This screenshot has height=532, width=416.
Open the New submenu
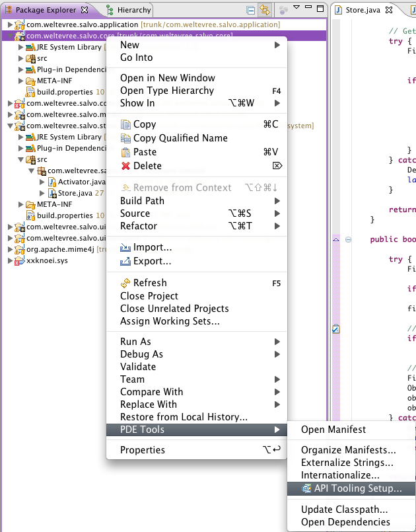(x=197, y=45)
